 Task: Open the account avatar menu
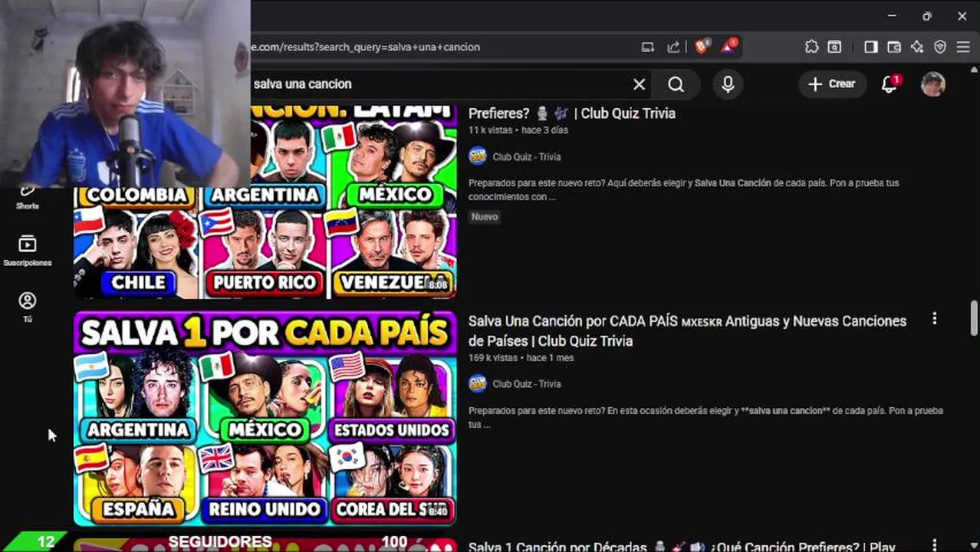933,84
